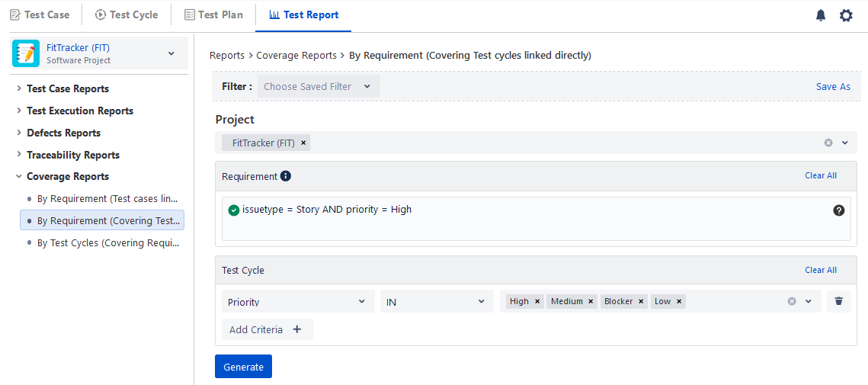This screenshot has height=385, width=868.
Task: Click into the Requirement JQL query field
Action: [x=536, y=219]
